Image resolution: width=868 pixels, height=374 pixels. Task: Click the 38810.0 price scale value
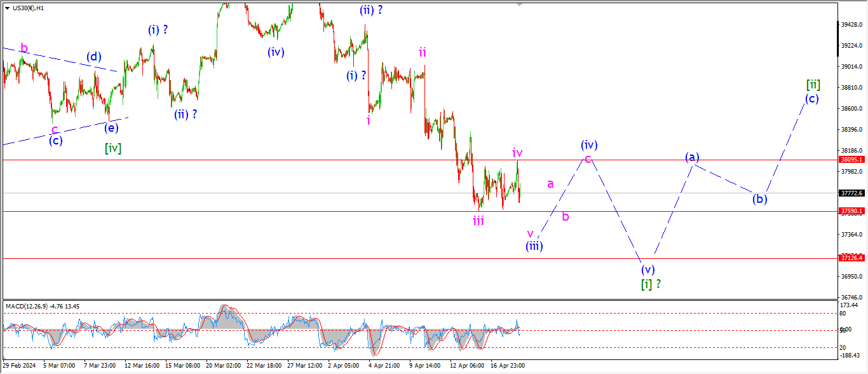pyautogui.click(x=851, y=88)
